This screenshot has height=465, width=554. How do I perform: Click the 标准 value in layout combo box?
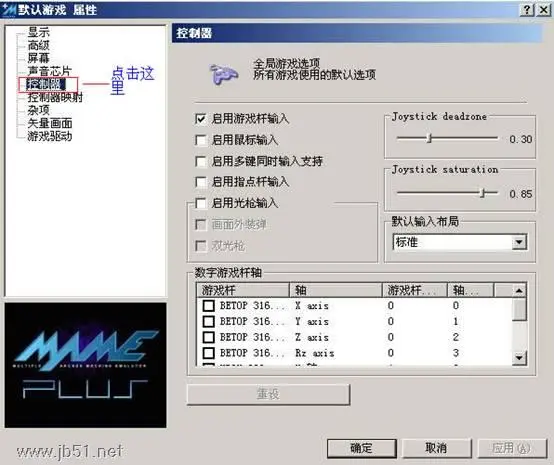point(407,242)
